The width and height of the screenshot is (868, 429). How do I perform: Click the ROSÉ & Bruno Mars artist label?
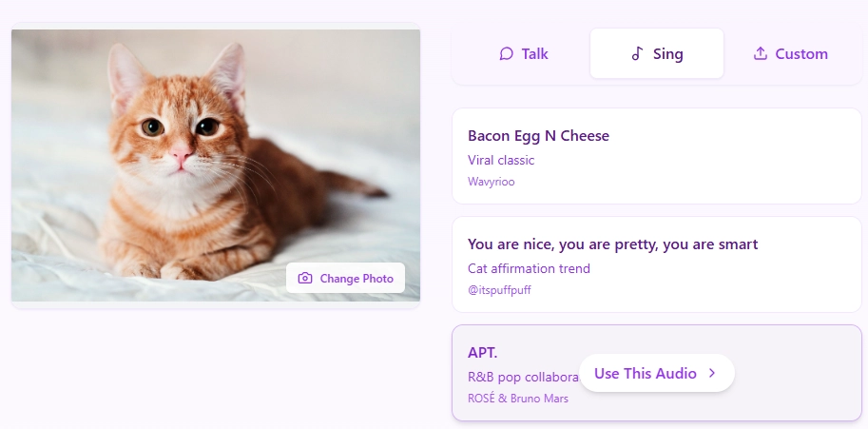[x=518, y=399]
